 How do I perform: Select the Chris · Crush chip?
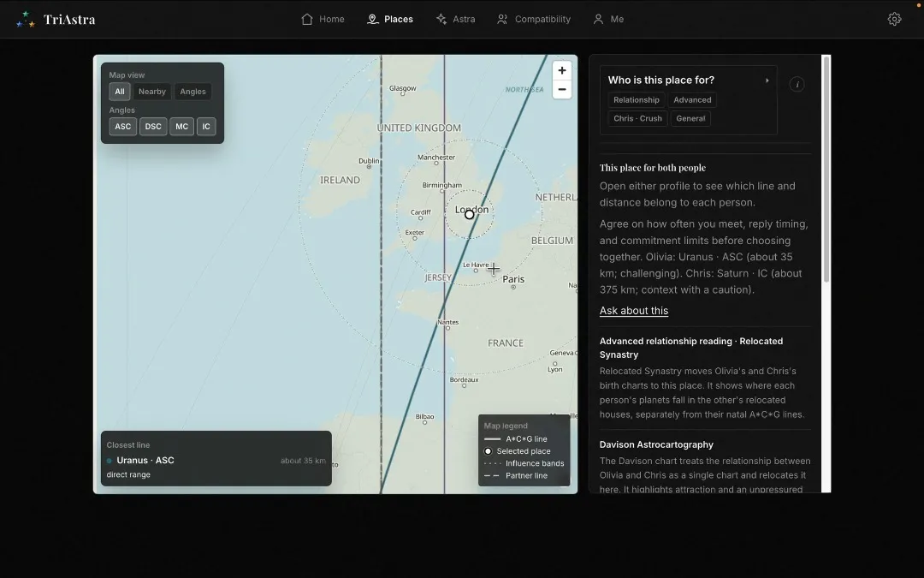(637, 118)
